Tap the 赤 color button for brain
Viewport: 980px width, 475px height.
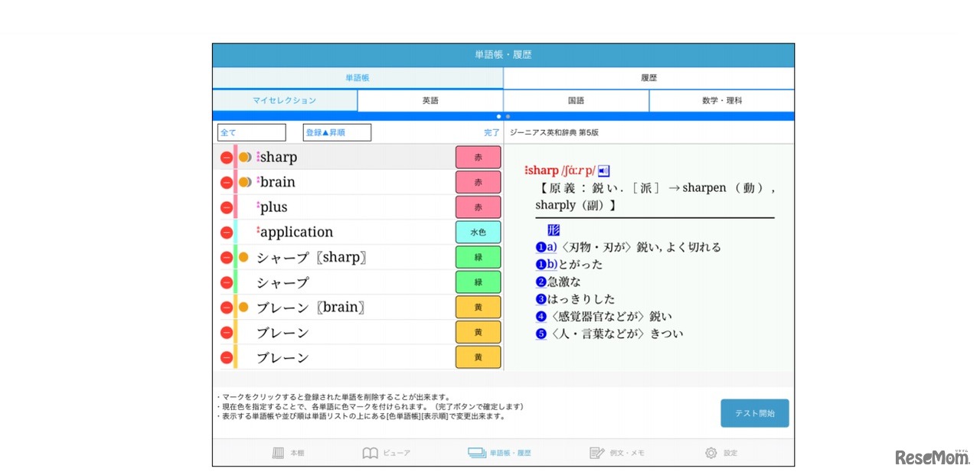click(x=479, y=183)
